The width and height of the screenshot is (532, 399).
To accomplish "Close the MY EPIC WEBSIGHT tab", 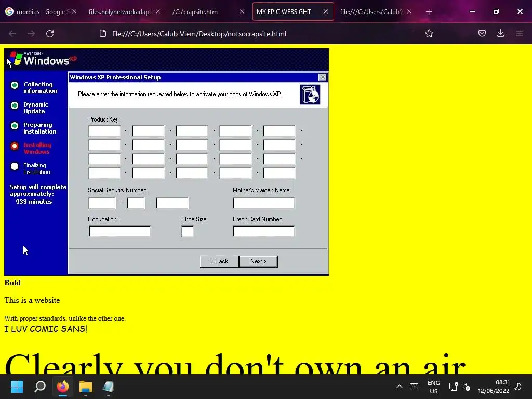I will [326, 11].
